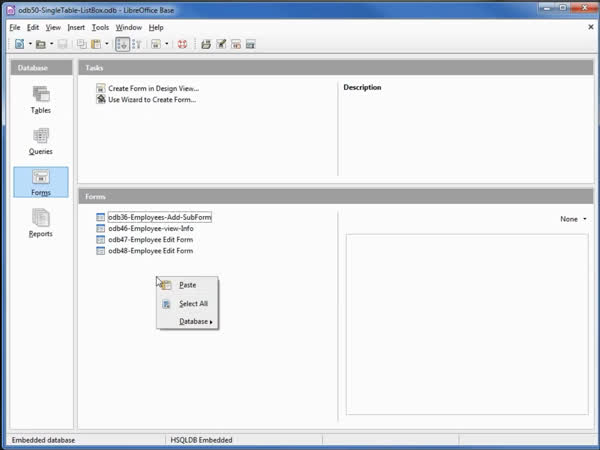Expand the Database submenu in context menu
The image size is (600, 450).
(x=187, y=321)
